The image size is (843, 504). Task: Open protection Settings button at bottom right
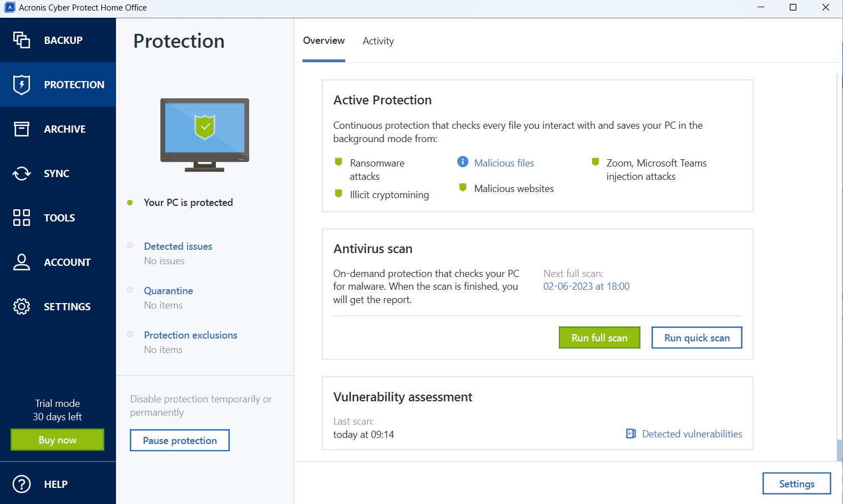[x=796, y=483]
